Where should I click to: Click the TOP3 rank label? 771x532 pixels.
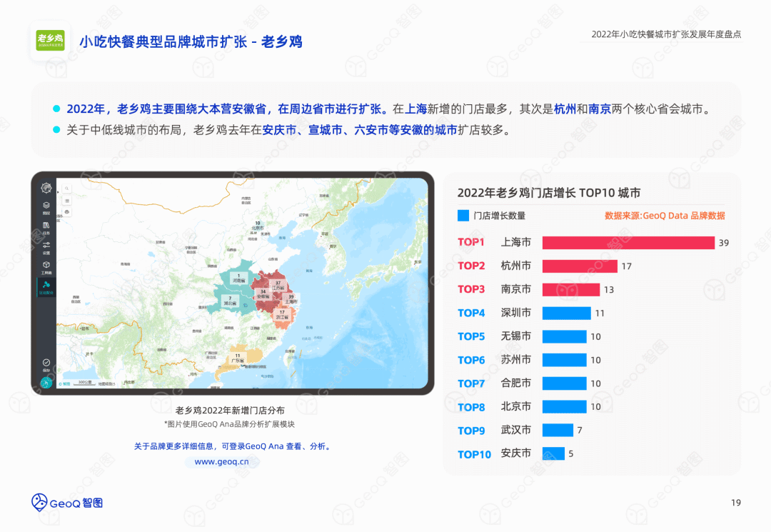(471, 289)
